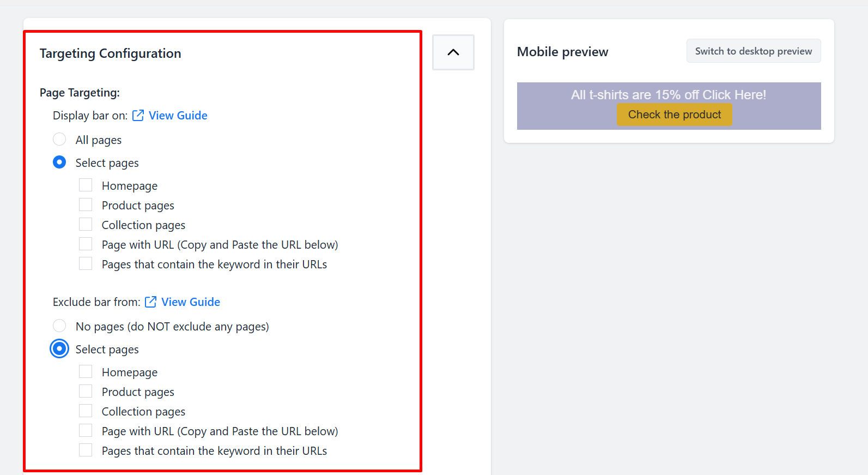Screen dimensions: 868x475
Task: Click the All t-shirts are 15% off preview text
Action: pos(669,95)
